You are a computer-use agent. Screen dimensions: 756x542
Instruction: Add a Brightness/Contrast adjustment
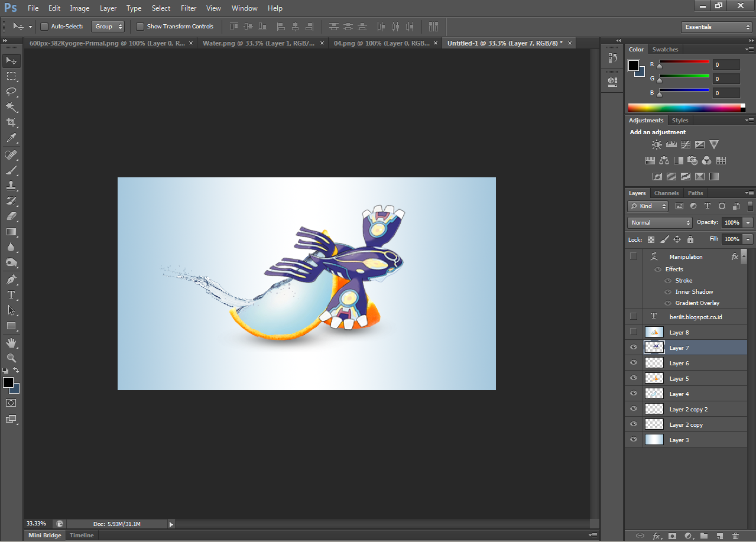point(657,144)
